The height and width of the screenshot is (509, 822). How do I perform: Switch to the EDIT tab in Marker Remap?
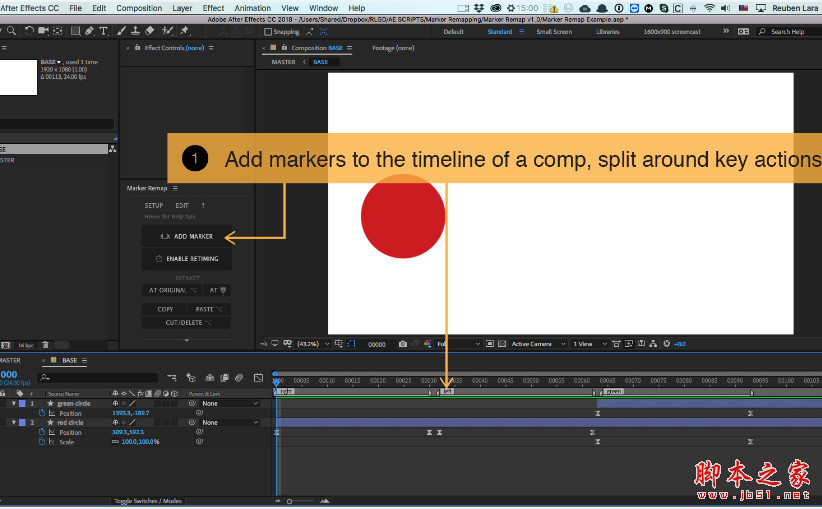[183, 206]
